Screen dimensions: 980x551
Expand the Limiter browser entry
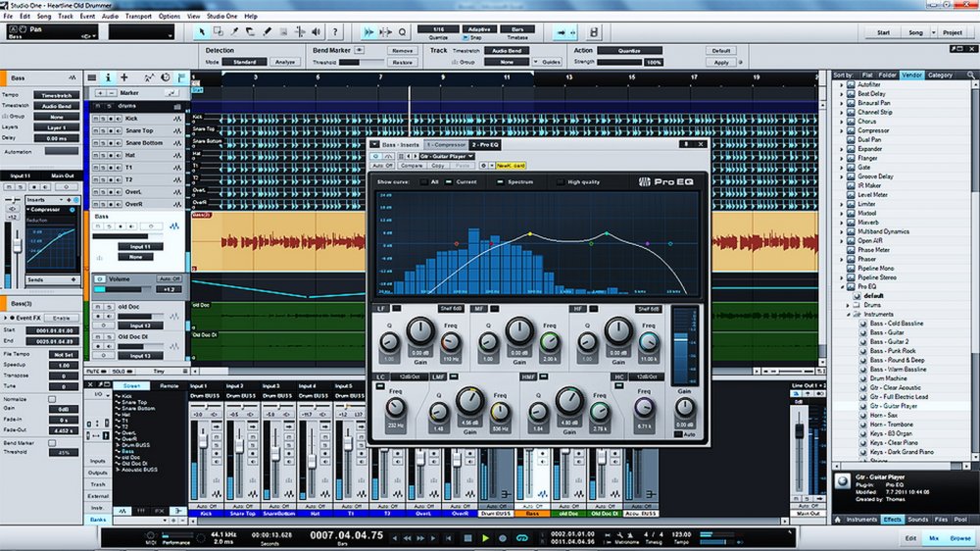point(841,204)
